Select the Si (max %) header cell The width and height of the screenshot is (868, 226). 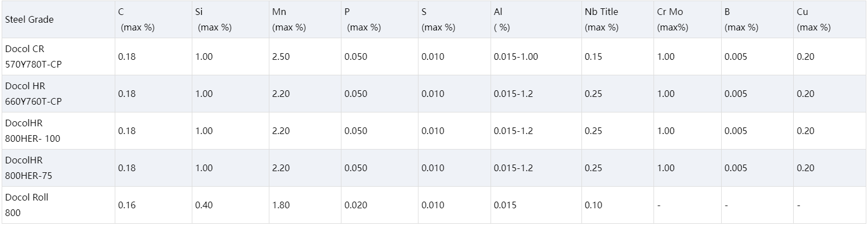point(213,19)
